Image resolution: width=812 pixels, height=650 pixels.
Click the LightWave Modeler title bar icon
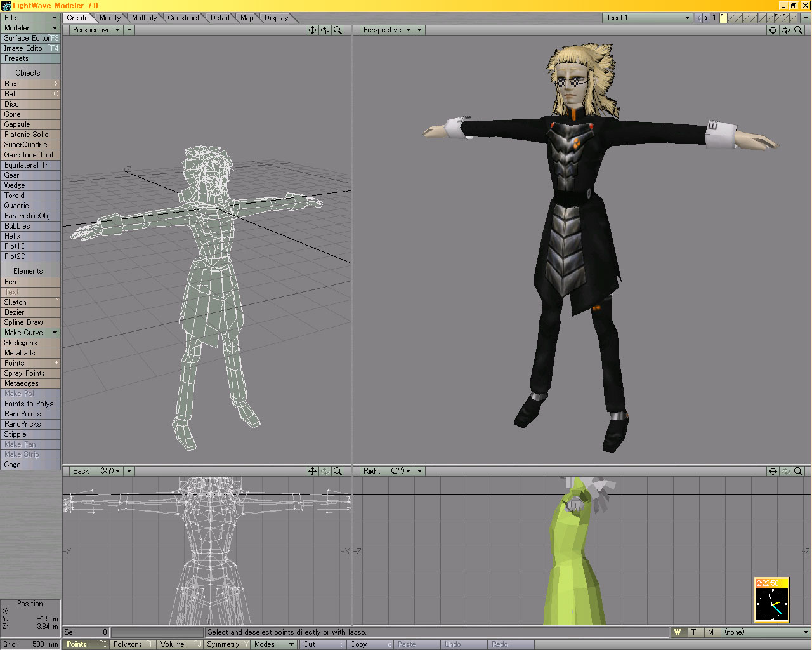[6, 6]
